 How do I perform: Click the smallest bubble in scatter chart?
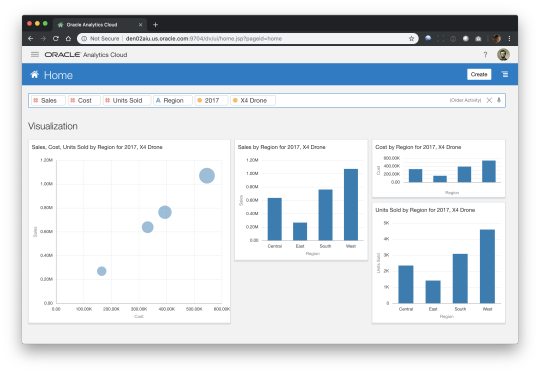point(102,271)
